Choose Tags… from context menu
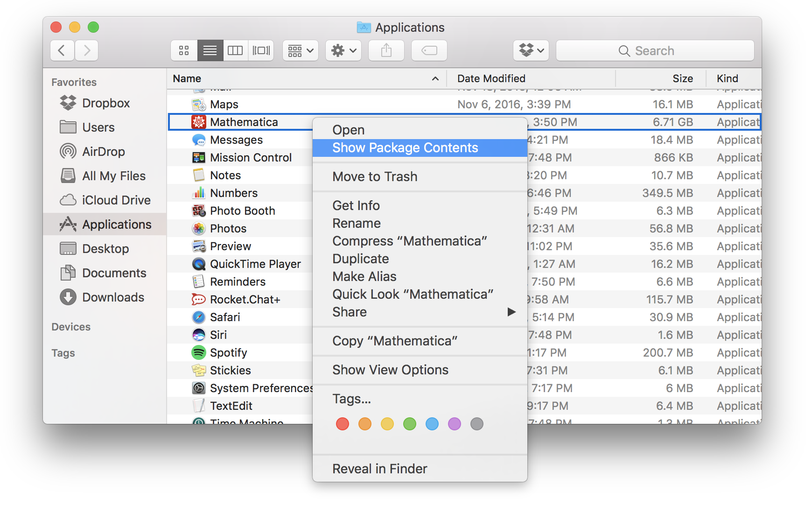 (420, 399)
